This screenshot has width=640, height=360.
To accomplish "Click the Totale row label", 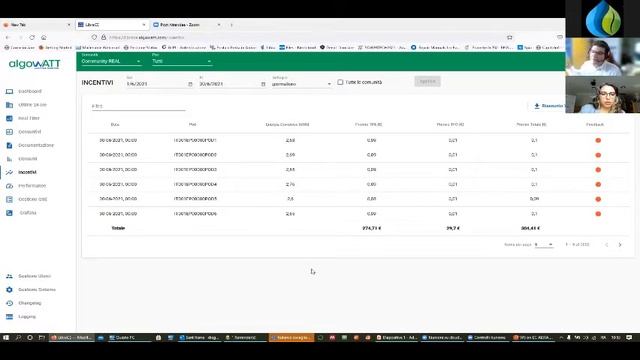I will (x=118, y=228).
